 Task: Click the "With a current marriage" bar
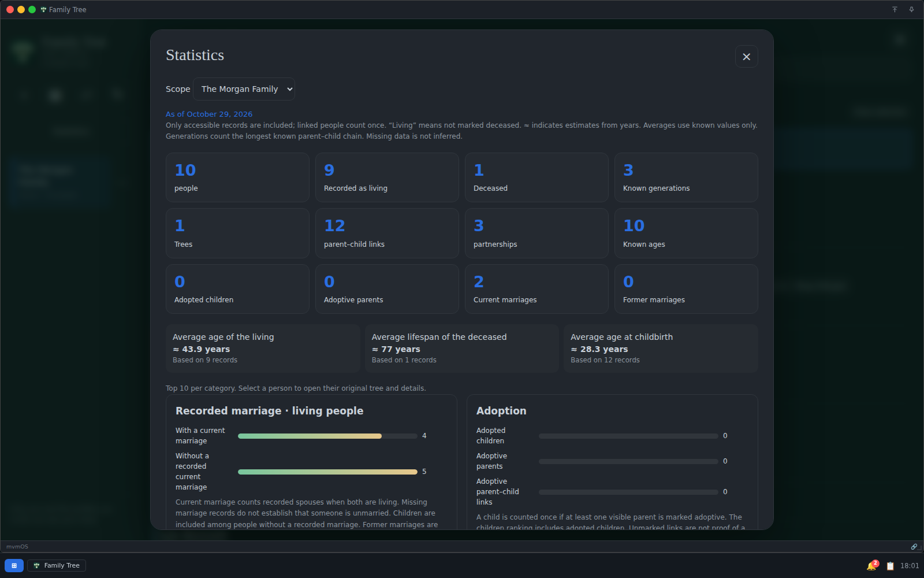click(327, 436)
